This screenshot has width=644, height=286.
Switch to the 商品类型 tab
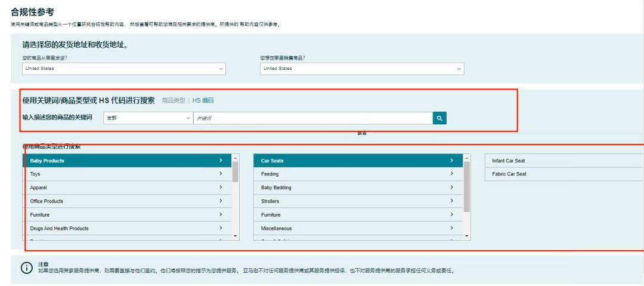[174, 100]
